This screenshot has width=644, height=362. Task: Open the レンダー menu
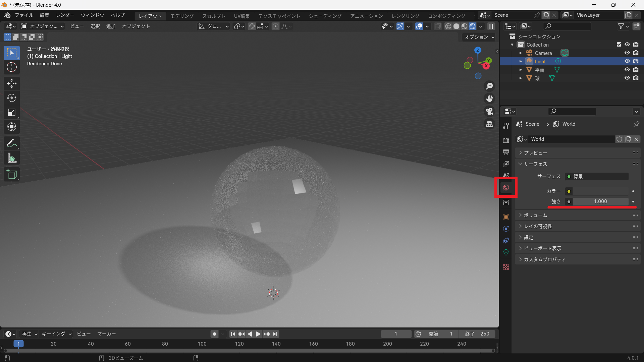pos(65,15)
